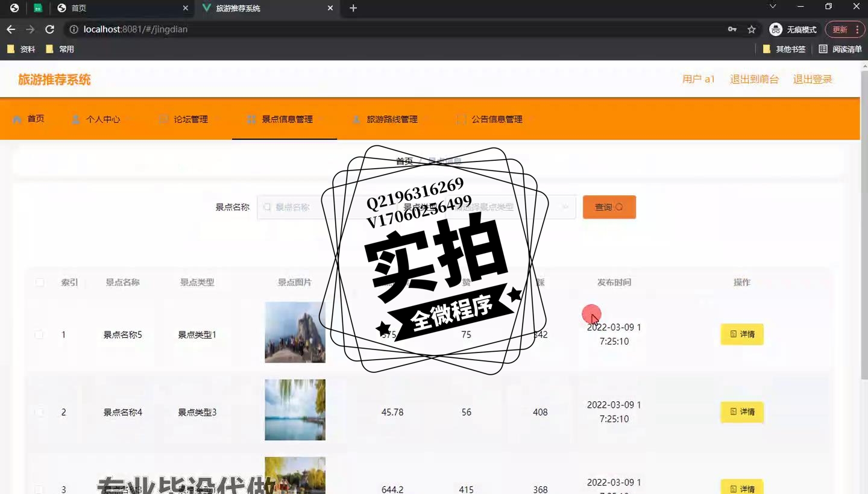Click the 退出登录 link

click(812, 80)
